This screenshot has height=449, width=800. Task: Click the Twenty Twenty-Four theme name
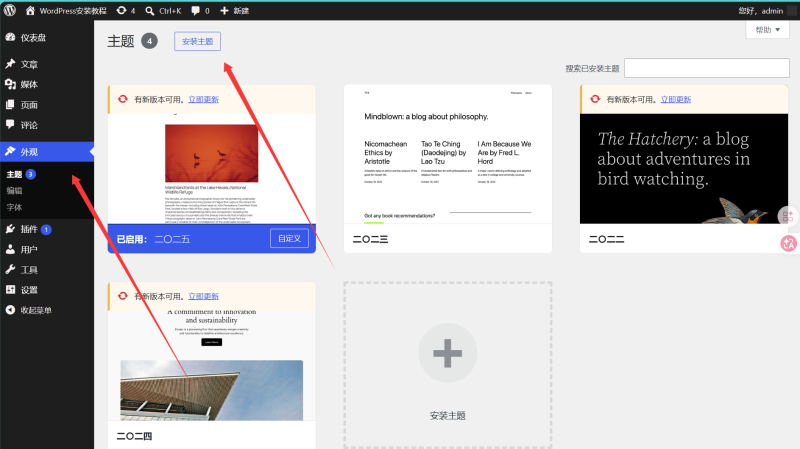pos(134,436)
